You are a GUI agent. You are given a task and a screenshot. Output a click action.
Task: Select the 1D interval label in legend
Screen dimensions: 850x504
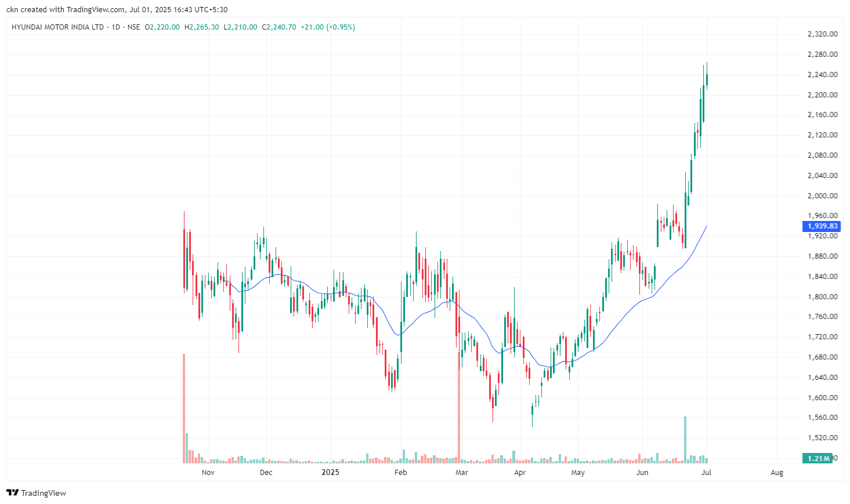click(x=115, y=27)
